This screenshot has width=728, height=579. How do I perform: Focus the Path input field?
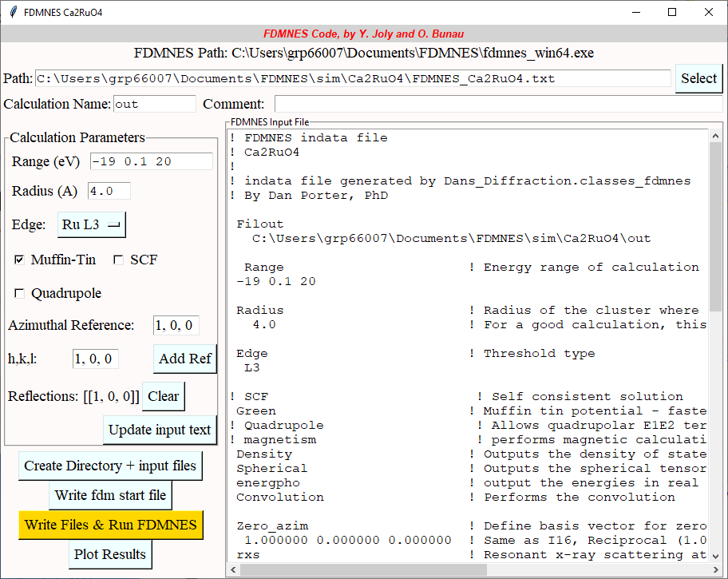(353, 78)
